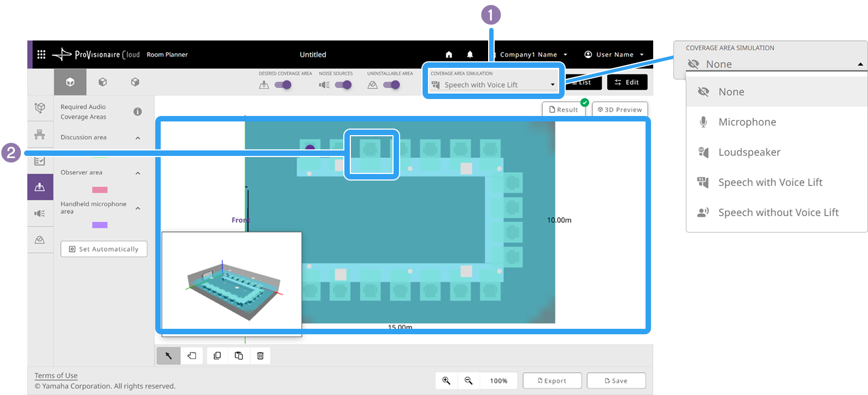Select the first 3D cube view tab

click(x=70, y=82)
